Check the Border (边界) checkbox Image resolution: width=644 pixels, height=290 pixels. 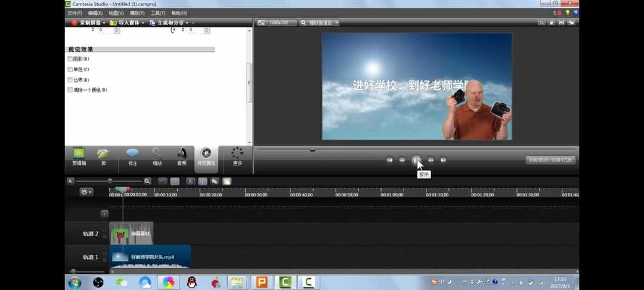70,79
